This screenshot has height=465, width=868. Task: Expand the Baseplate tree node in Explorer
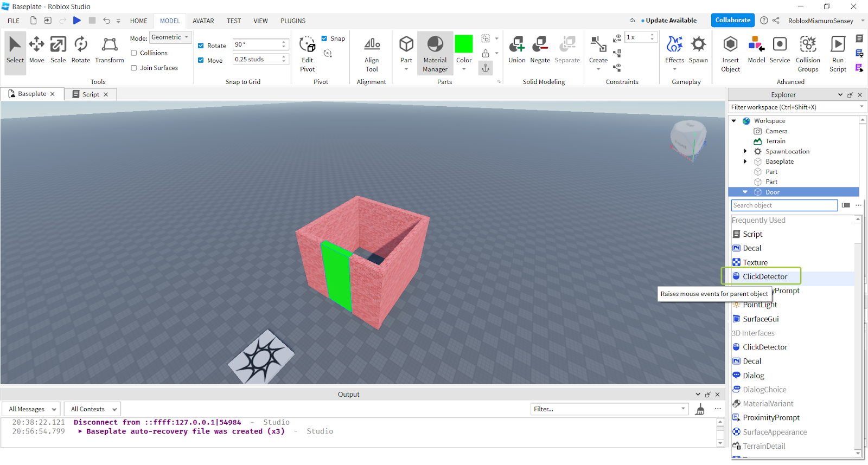point(745,162)
